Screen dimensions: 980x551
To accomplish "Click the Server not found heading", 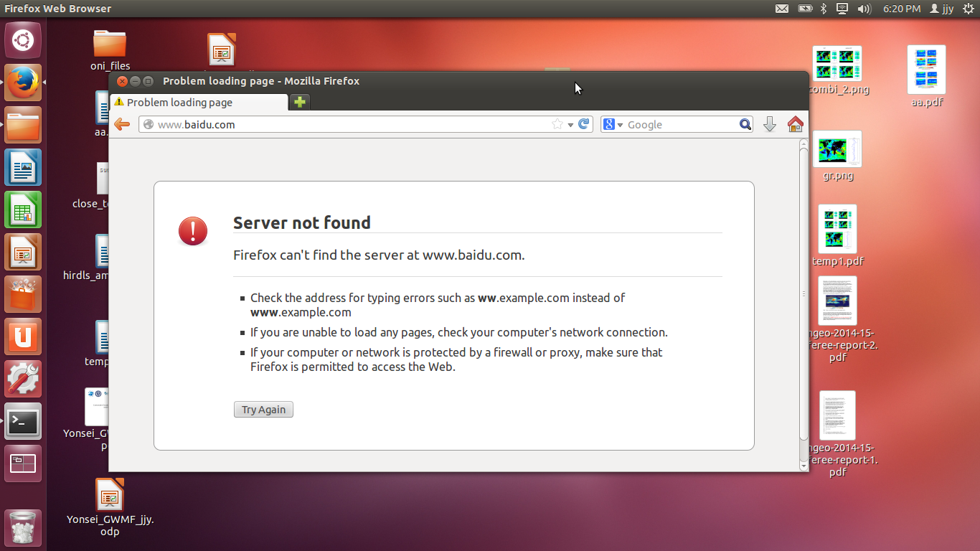I will pos(302,222).
